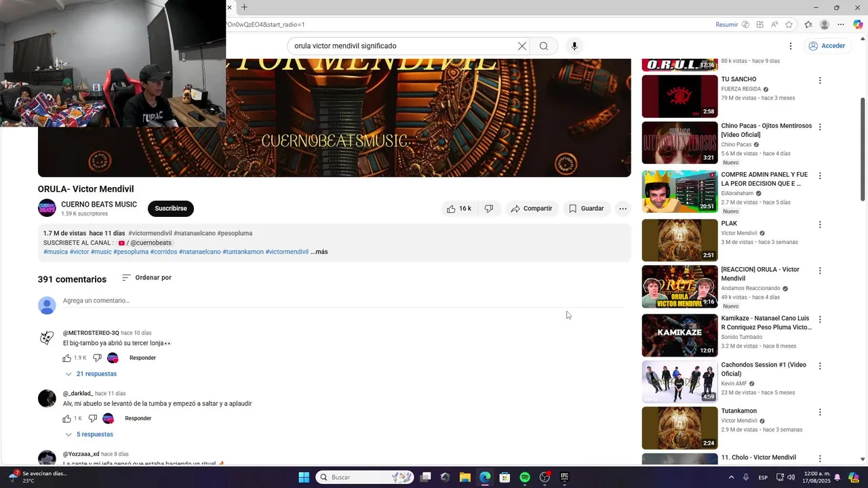
Task: Reply to @METROSTEREO-3Q with Responder
Action: pyautogui.click(x=142, y=358)
